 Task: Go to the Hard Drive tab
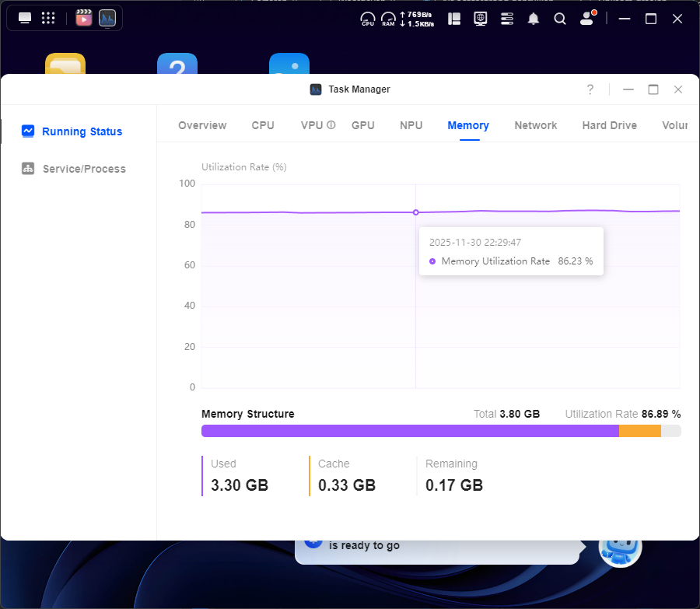click(610, 125)
